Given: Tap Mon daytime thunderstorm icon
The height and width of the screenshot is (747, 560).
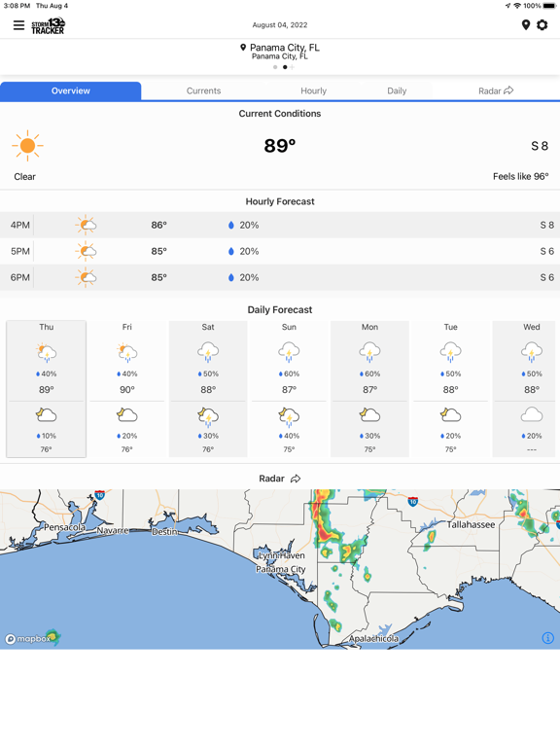Looking at the screenshot, I should click(370, 352).
